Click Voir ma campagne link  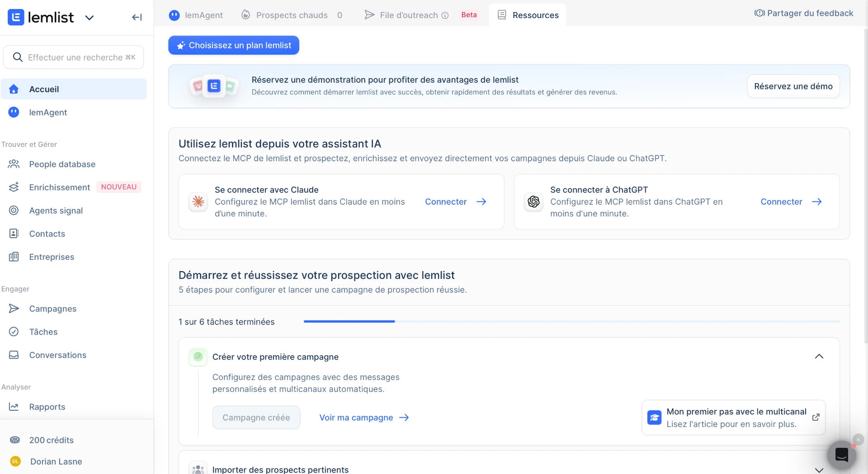coord(364,418)
